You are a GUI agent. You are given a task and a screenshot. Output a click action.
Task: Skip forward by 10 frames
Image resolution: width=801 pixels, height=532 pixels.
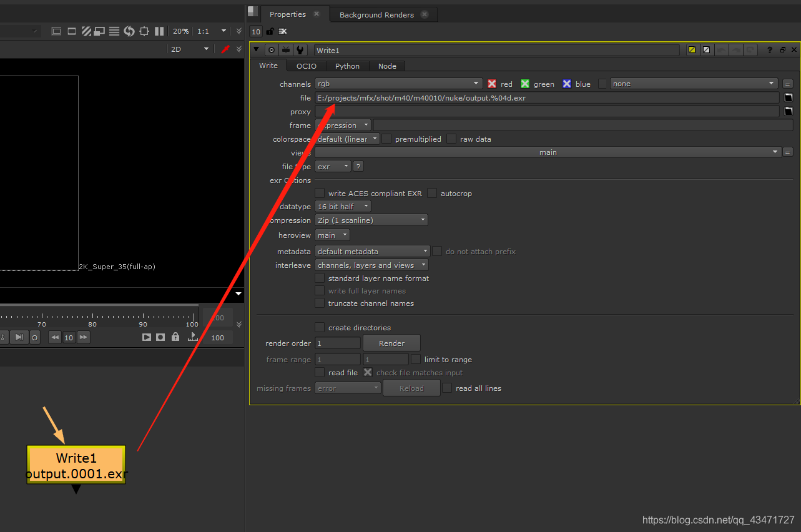pos(84,337)
